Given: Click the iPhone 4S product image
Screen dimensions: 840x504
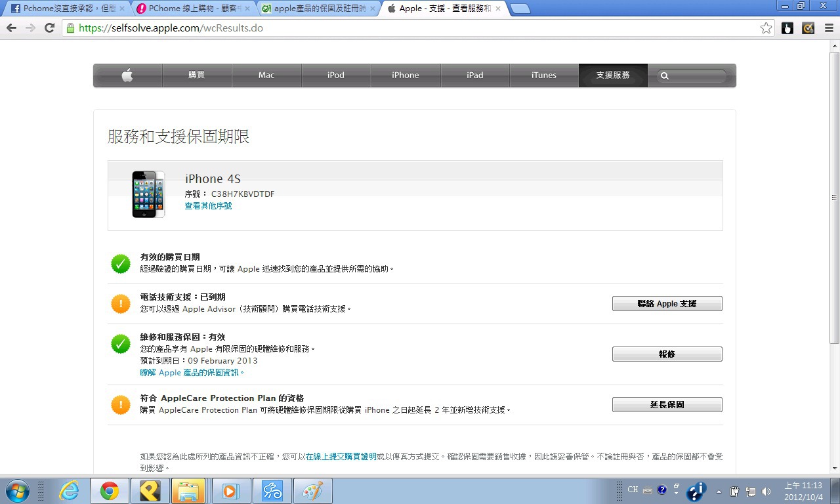Looking at the screenshot, I should 149,194.
